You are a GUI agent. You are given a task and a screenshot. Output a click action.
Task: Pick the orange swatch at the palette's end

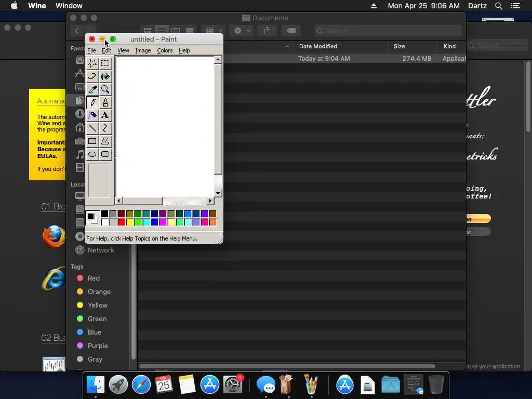click(x=212, y=222)
